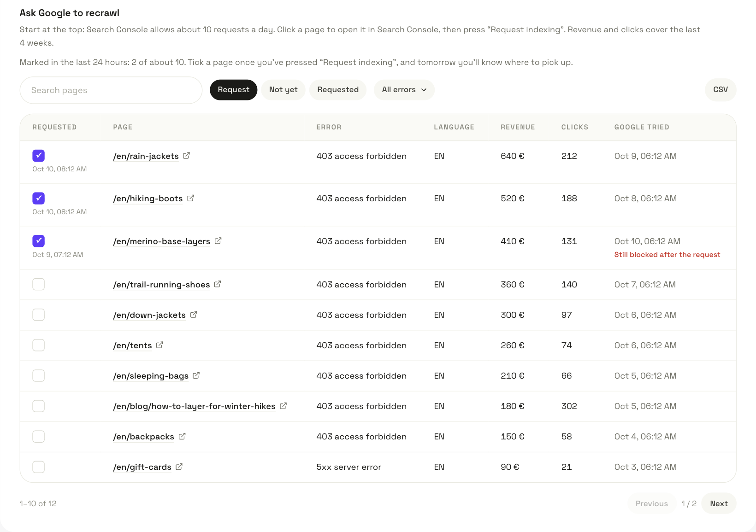Image resolution: width=756 pixels, height=532 pixels.
Task: Uncheck requested box for /en/hiking-boots
Action: [x=39, y=199]
